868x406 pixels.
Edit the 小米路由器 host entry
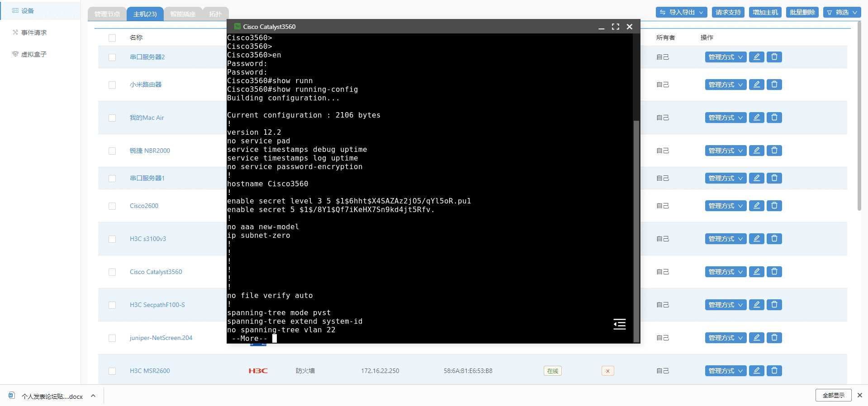click(756, 85)
